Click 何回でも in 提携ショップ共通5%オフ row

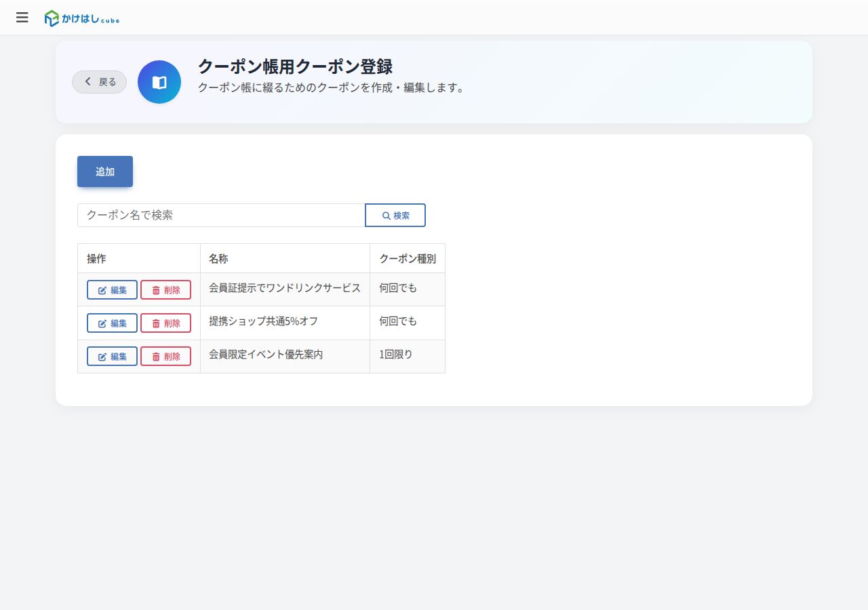(408, 323)
